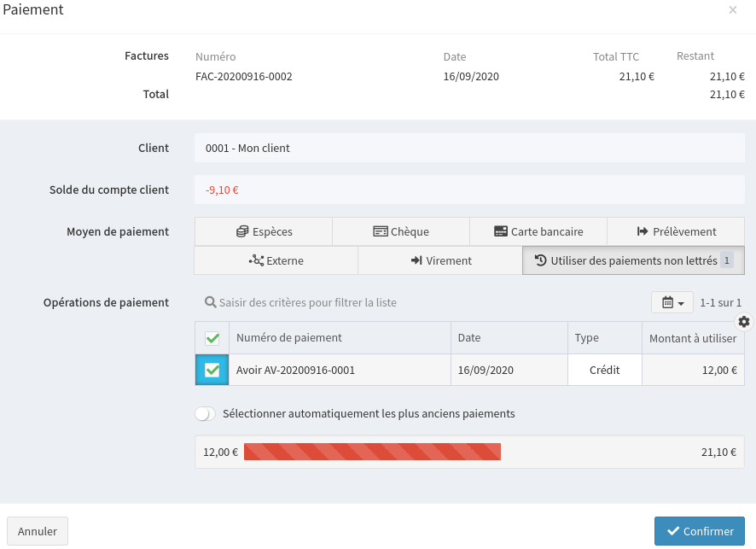Switch to Utiliser des paiements non lettrés

click(x=632, y=260)
